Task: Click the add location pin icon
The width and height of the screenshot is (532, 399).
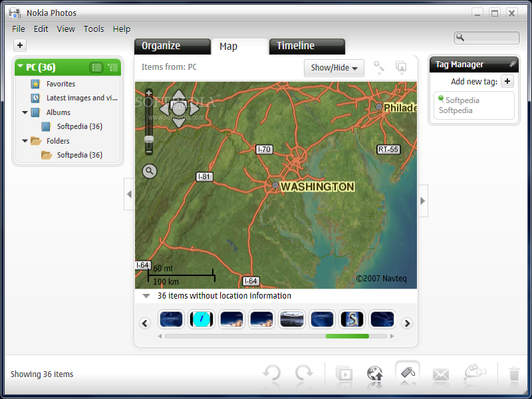Action: 378,68
